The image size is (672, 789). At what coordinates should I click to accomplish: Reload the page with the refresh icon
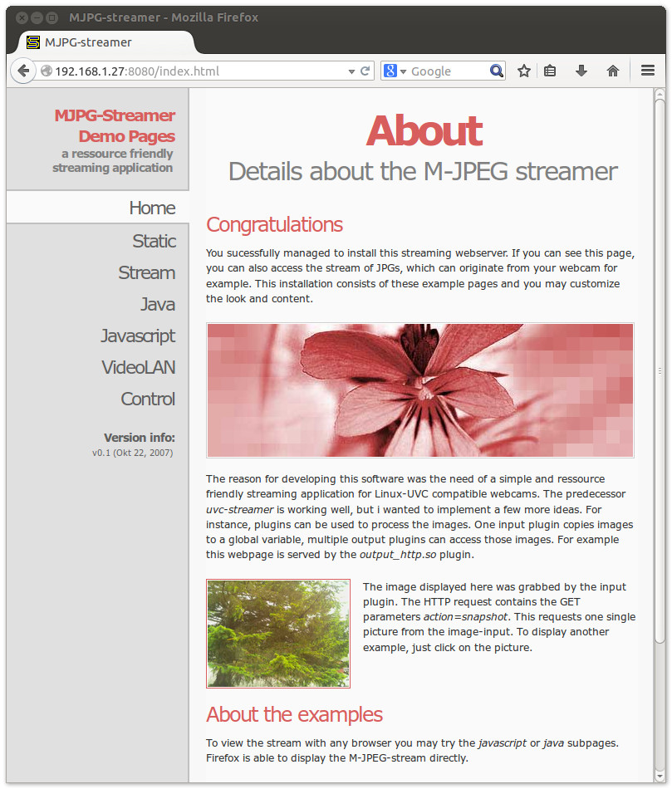[365, 71]
